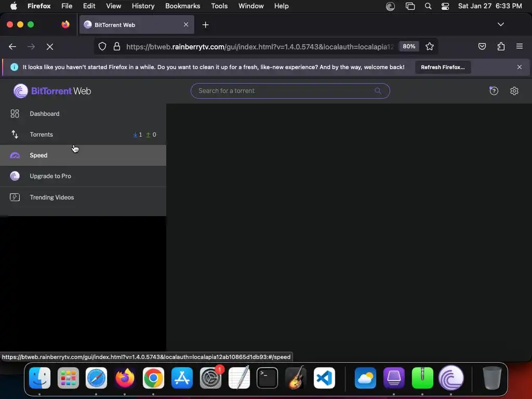Open the View menu
532x399 pixels.
113,6
